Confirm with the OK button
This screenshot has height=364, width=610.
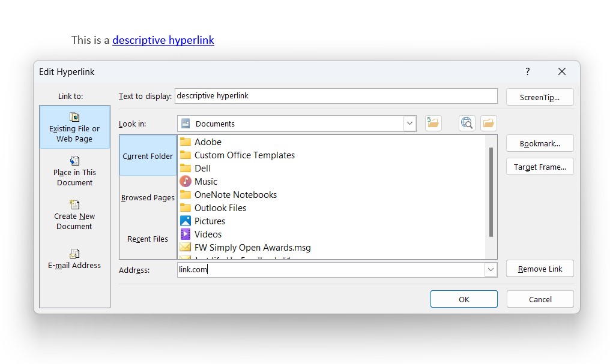point(464,299)
